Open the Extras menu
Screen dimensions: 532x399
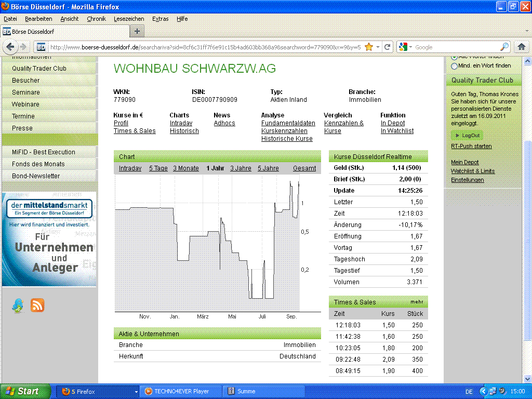[x=160, y=19]
